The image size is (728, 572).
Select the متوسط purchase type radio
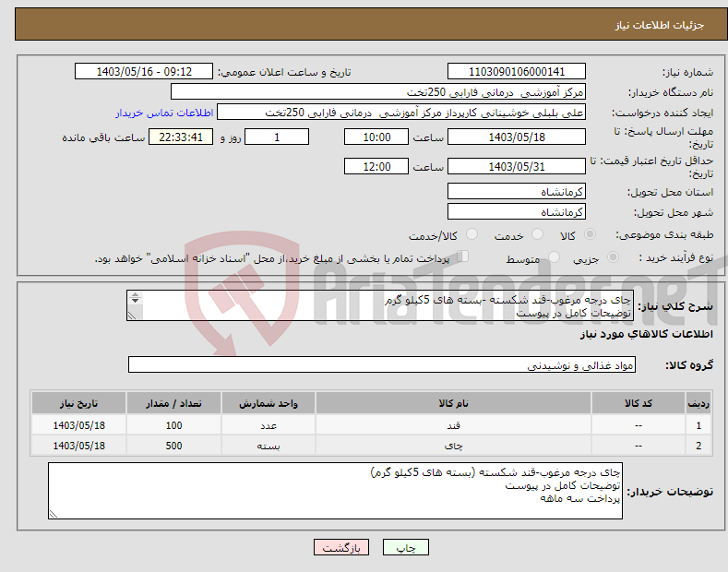[554, 257]
